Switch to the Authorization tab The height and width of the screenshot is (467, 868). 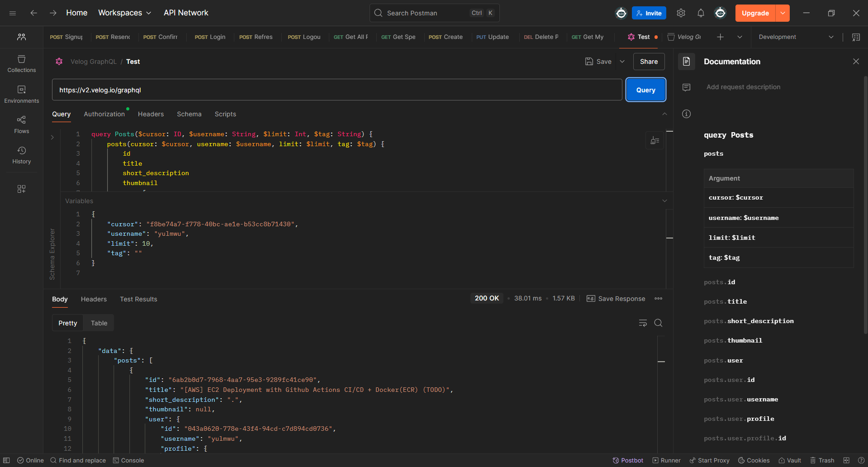[x=104, y=114]
